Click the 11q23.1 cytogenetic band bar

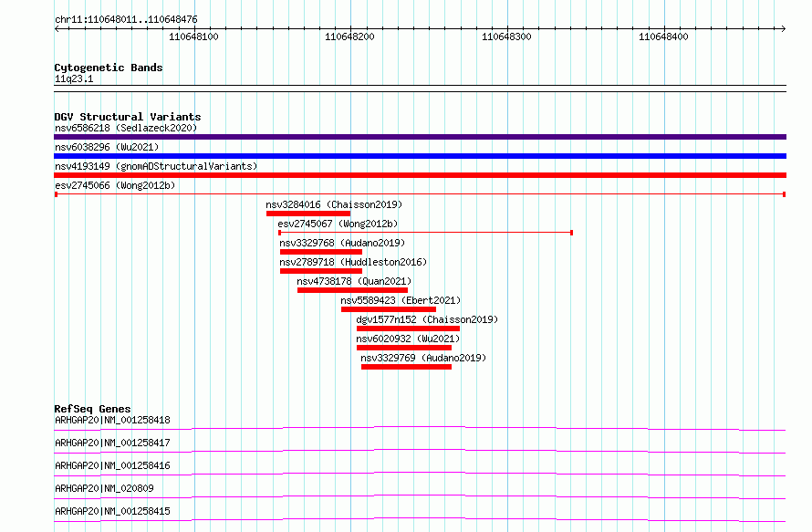pyautogui.click(x=420, y=89)
